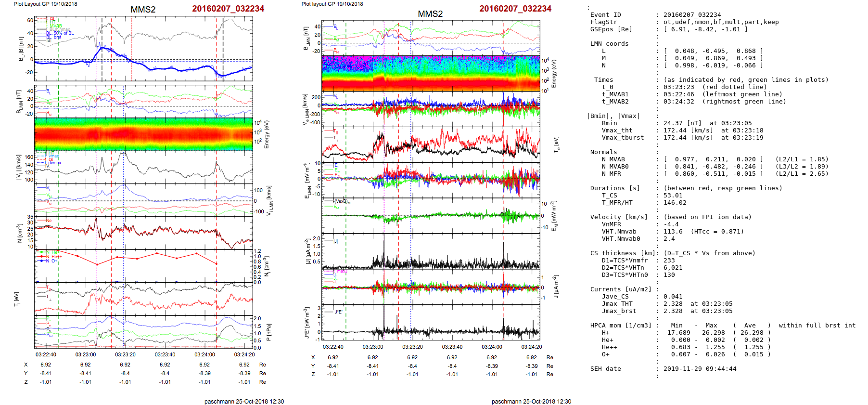This screenshot has width=868, height=405.
Task: Click the 'Normals' section heading
Action: coord(603,152)
